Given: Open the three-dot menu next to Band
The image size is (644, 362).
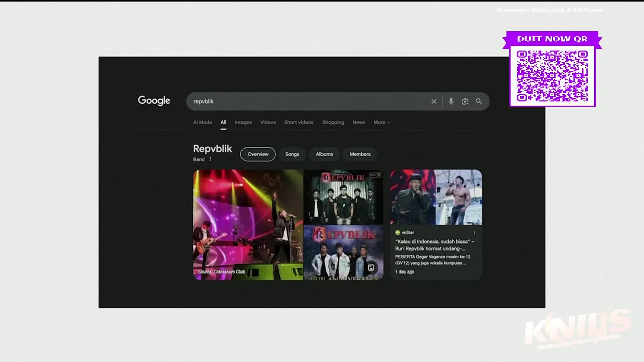Looking at the screenshot, I should [x=210, y=159].
